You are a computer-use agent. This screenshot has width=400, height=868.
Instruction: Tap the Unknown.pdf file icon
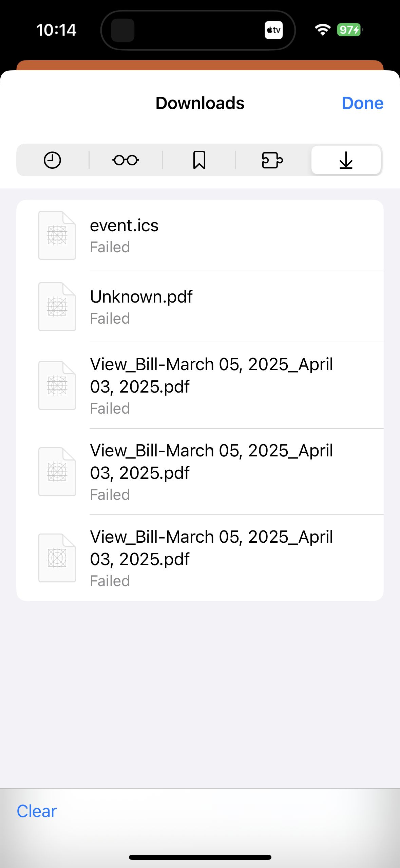click(57, 307)
